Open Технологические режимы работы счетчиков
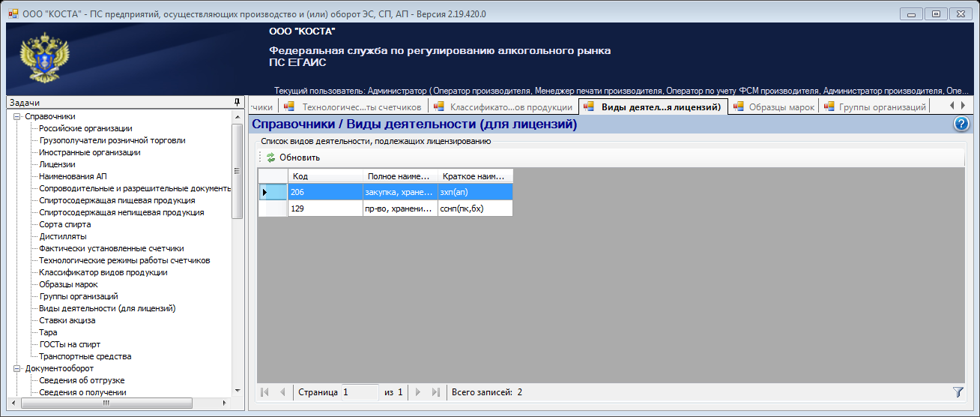 tap(124, 260)
